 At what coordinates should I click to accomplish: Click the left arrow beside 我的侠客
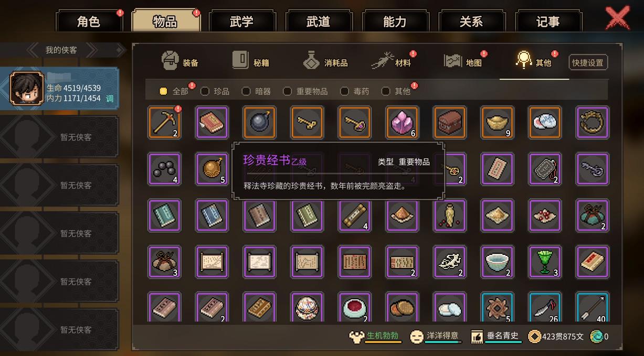[34, 50]
